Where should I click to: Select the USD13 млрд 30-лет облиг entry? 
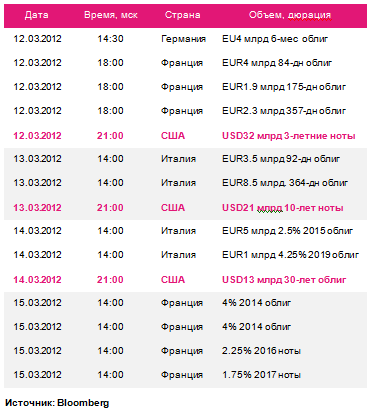[284, 280]
